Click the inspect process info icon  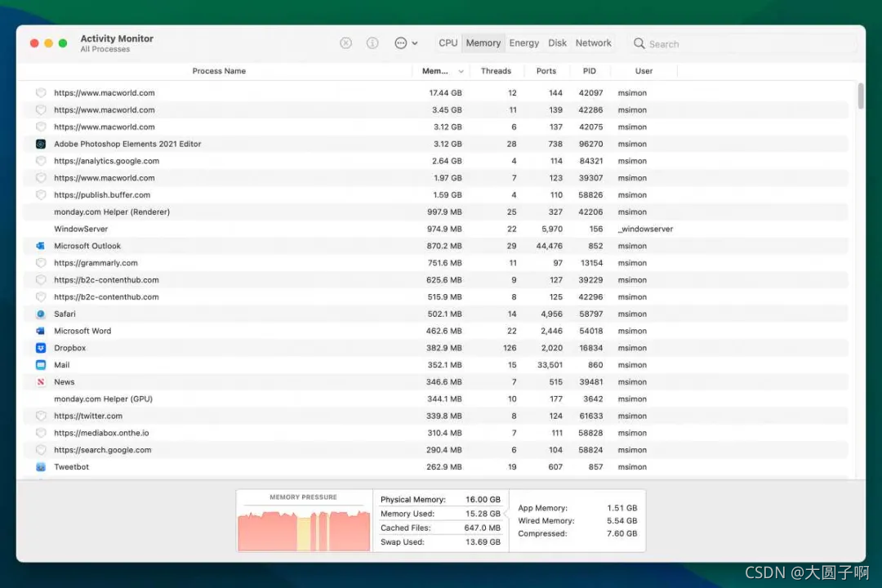tap(372, 43)
